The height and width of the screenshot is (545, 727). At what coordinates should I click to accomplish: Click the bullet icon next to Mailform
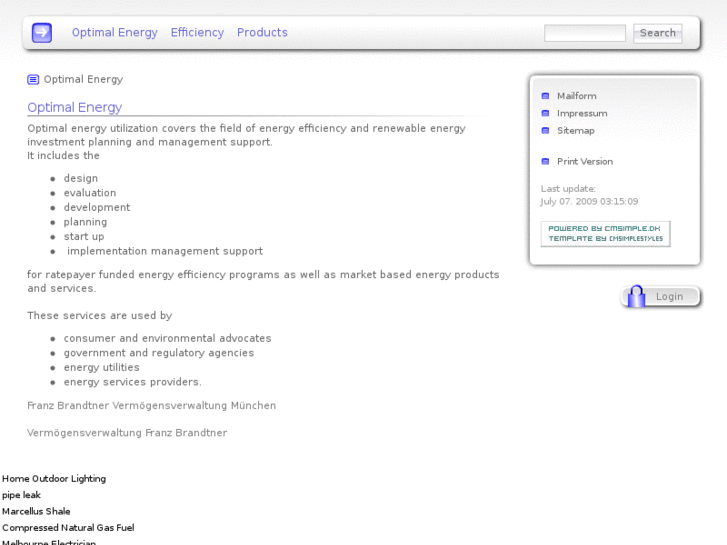pyautogui.click(x=545, y=96)
